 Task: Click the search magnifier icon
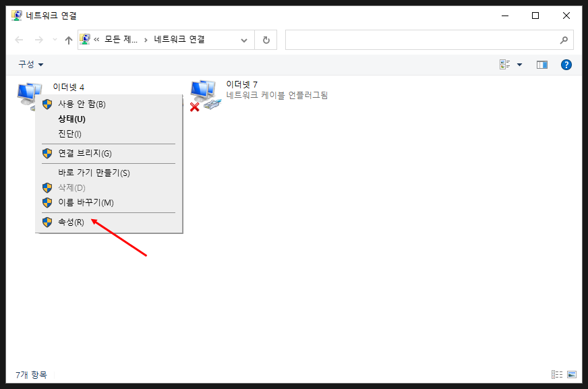564,40
